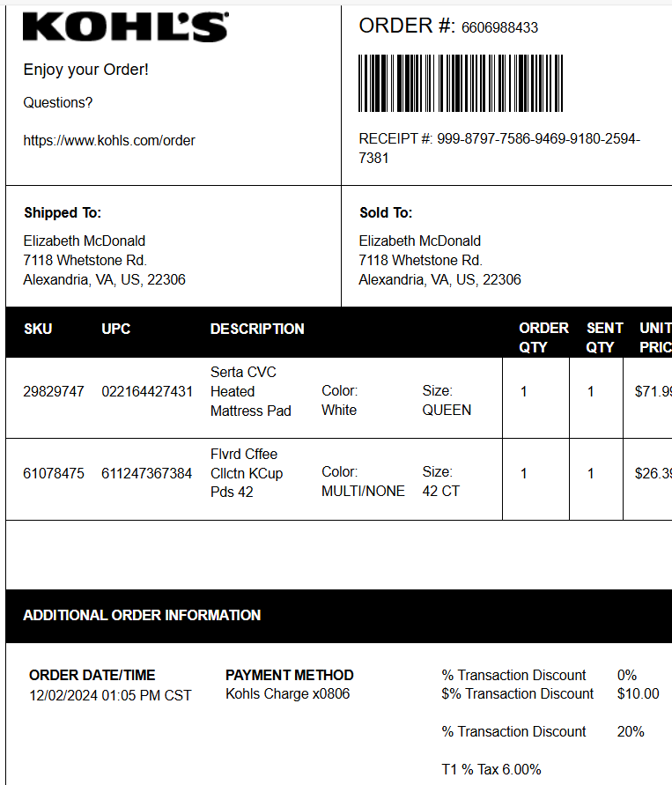The height and width of the screenshot is (785, 672).
Task: Click the order date 12/02/2024 text
Action: coord(63,696)
